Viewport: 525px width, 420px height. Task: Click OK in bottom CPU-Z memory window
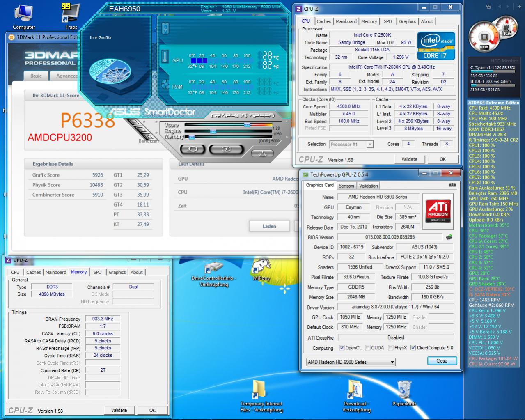point(152,410)
